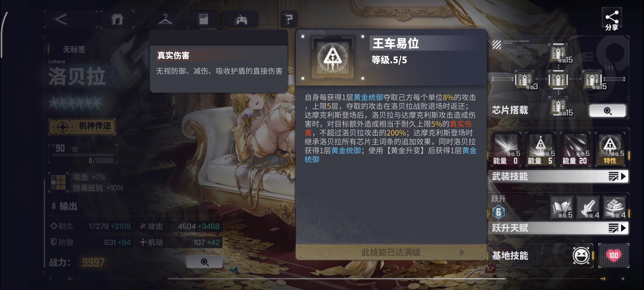
Task: Open the home icon in top bar
Action: point(117,19)
